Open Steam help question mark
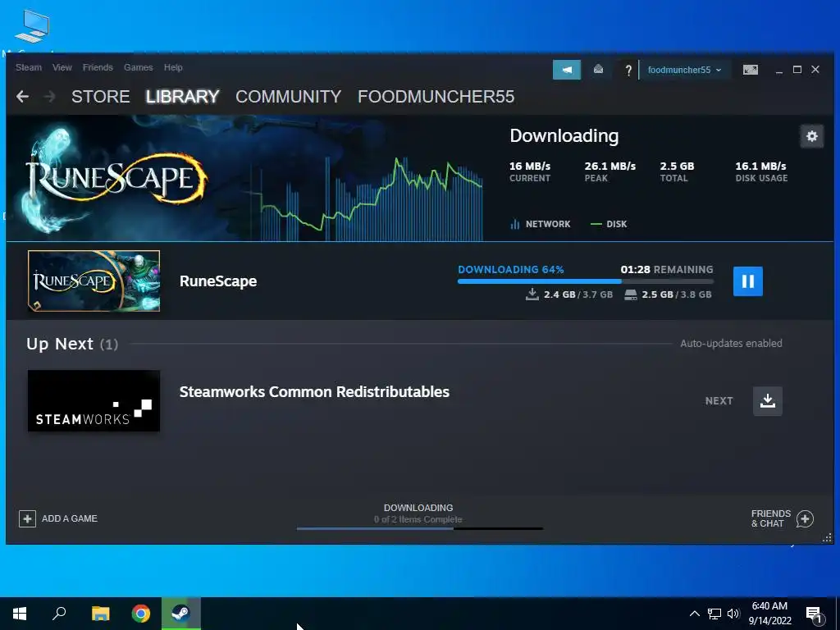The image size is (840, 630). point(628,70)
